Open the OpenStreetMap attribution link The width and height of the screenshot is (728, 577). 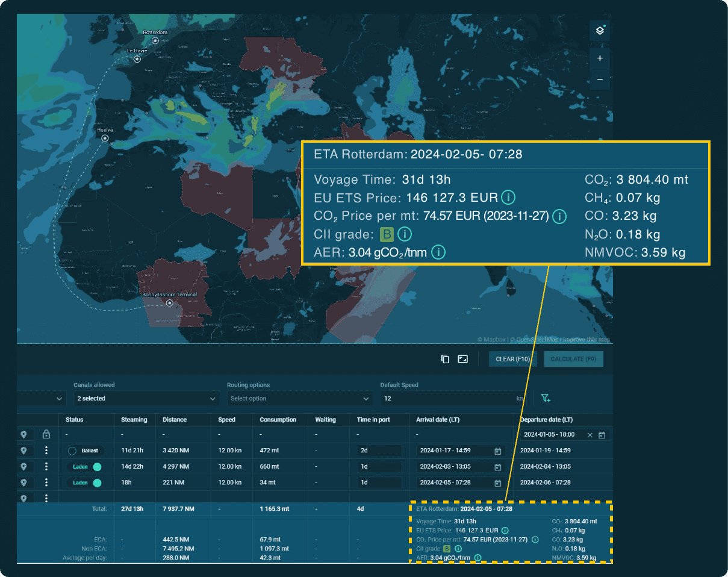[535, 340]
